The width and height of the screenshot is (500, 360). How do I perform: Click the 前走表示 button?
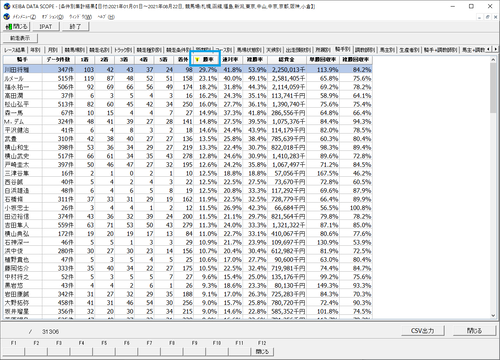[20, 38]
